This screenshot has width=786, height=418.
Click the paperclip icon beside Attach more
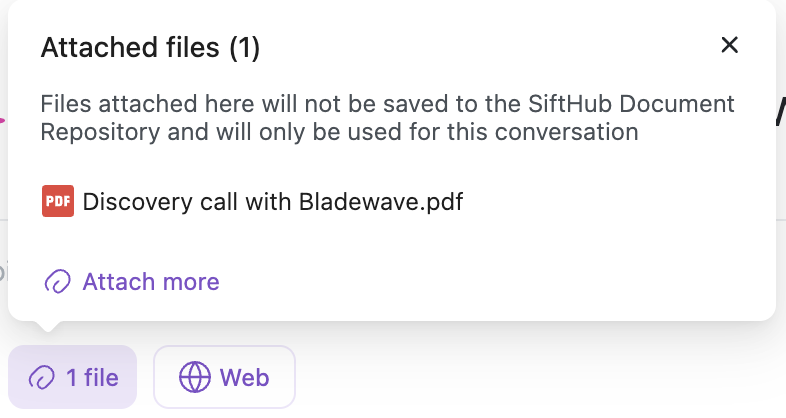click(x=58, y=282)
